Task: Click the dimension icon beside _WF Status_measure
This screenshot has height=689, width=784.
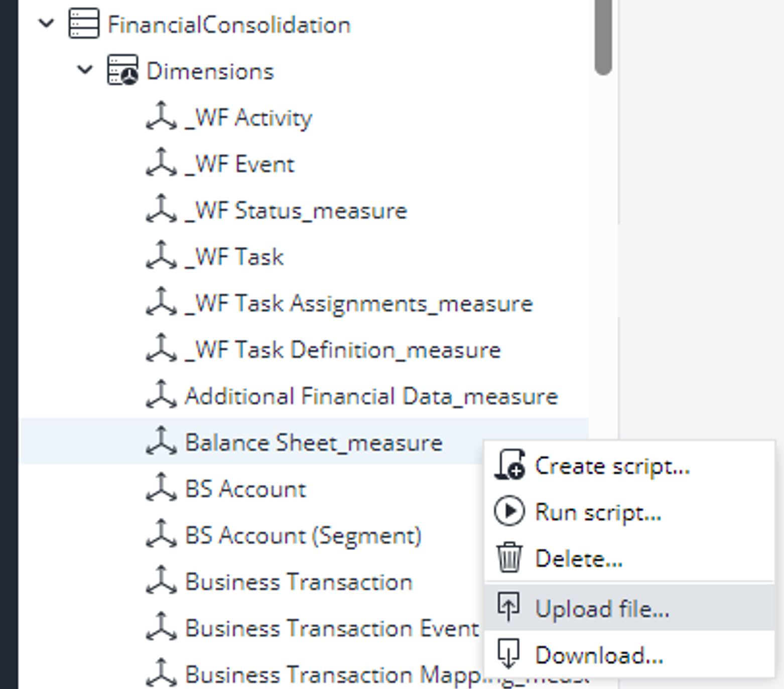Action: (x=161, y=209)
